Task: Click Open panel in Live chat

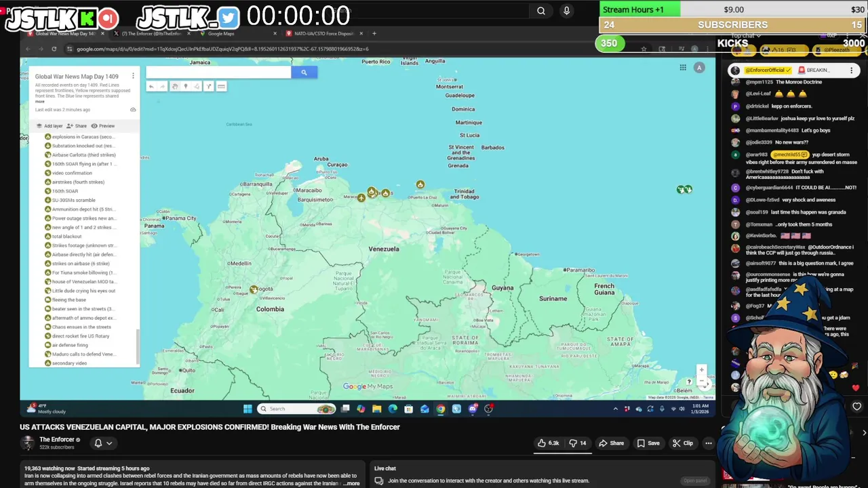Action: pyautogui.click(x=695, y=481)
